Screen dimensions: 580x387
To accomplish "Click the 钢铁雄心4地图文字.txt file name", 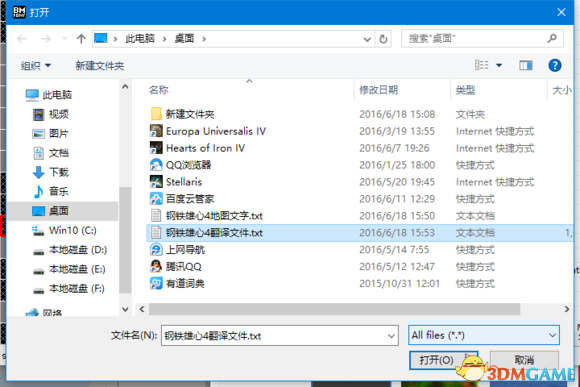I will [x=214, y=216].
